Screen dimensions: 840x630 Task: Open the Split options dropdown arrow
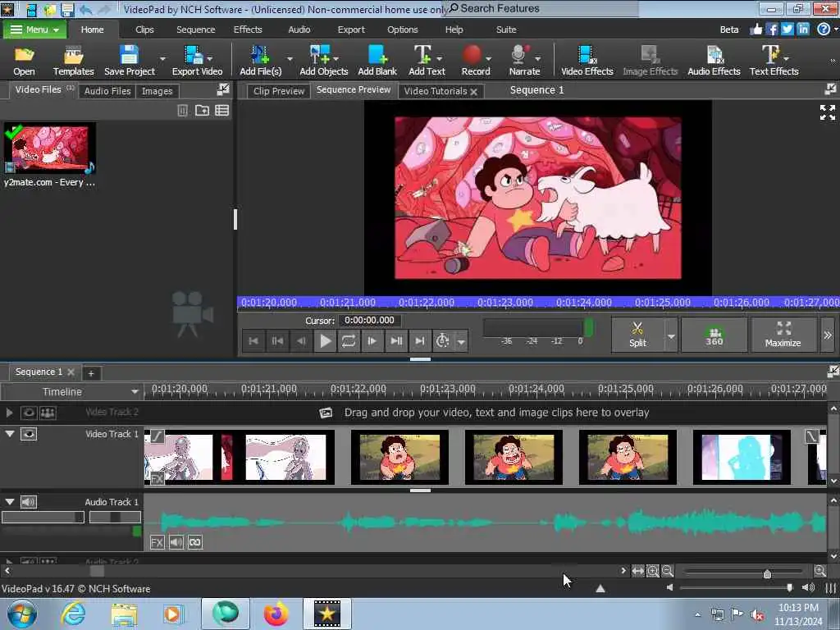click(671, 336)
